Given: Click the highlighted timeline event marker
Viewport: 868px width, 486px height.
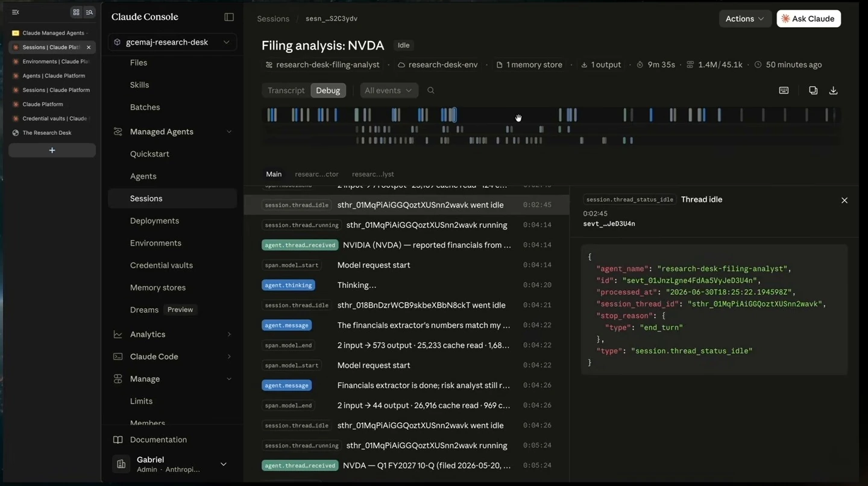Looking at the screenshot, I should point(454,114).
